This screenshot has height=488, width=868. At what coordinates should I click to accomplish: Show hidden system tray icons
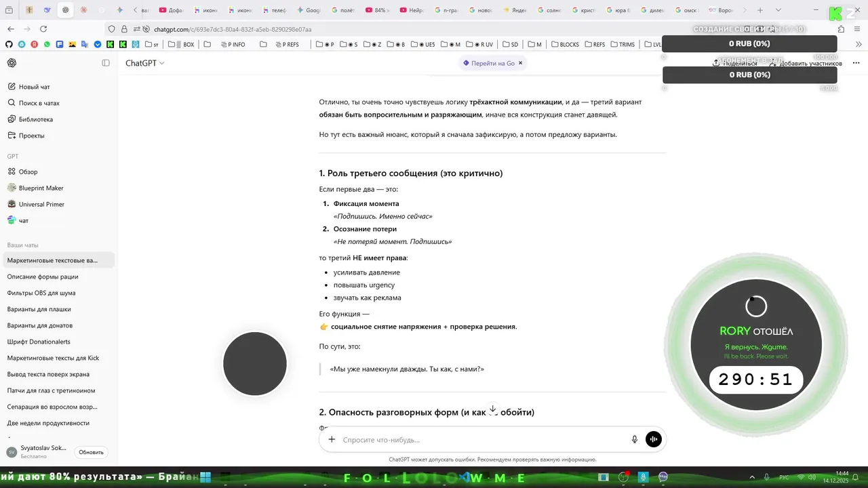point(753,477)
